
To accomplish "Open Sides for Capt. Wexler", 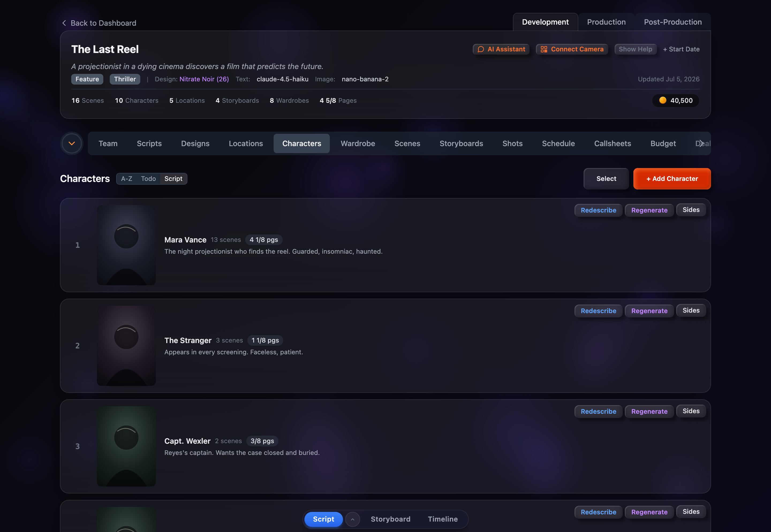I will [x=691, y=411].
